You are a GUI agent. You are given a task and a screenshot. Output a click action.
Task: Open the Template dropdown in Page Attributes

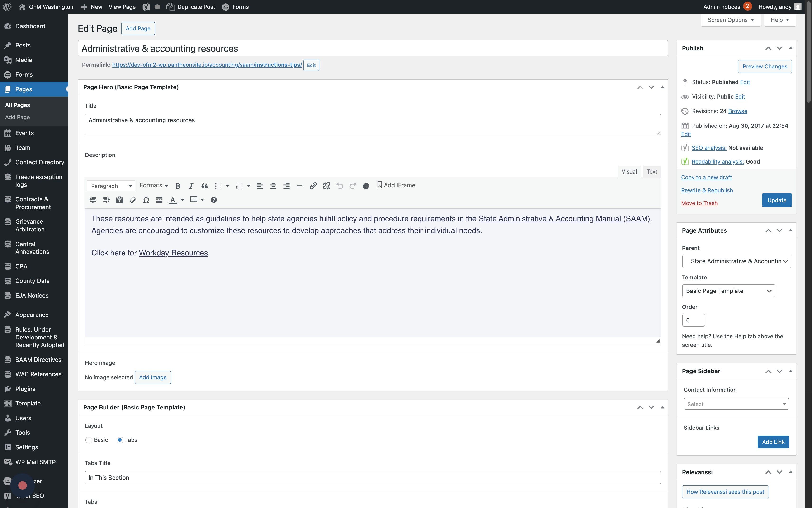pyautogui.click(x=728, y=291)
